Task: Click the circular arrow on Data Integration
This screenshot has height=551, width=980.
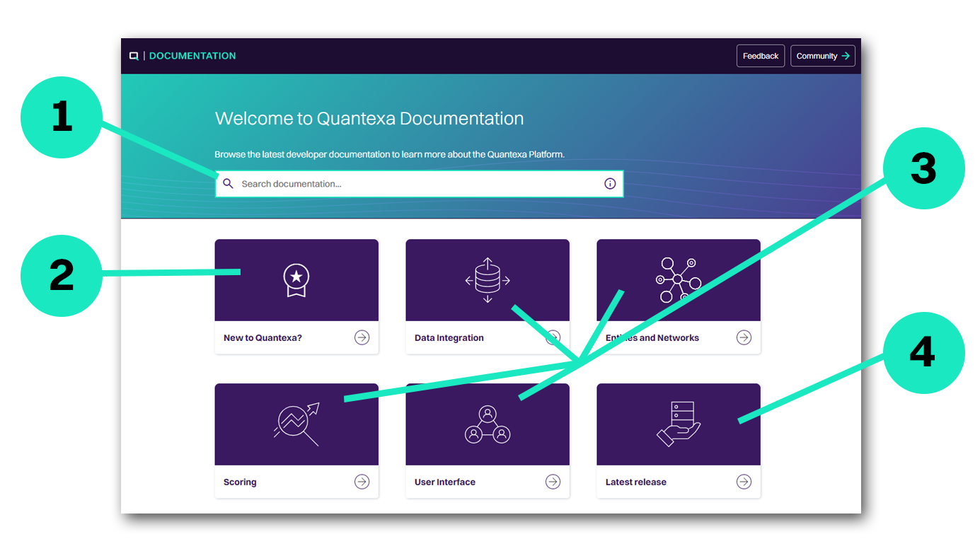Action: coord(553,337)
